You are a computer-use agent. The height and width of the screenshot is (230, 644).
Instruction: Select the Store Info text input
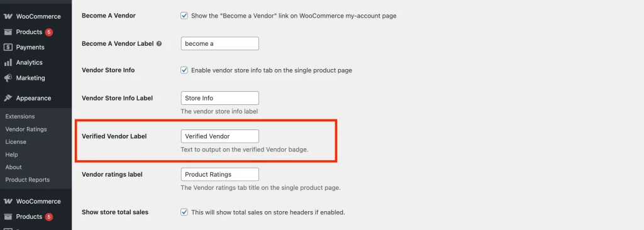click(x=219, y=98)
